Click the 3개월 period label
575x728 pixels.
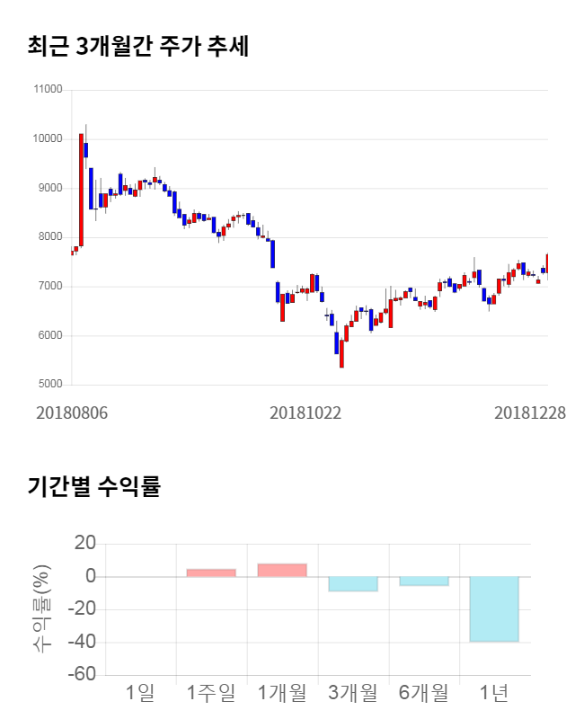pos(353,692)
